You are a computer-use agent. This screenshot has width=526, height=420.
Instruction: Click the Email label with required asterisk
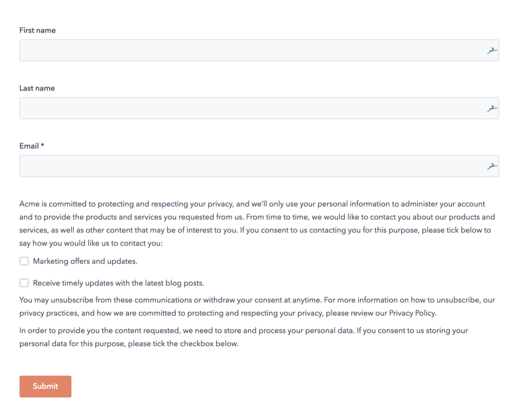pyautogui.click(x=31, y=146)
